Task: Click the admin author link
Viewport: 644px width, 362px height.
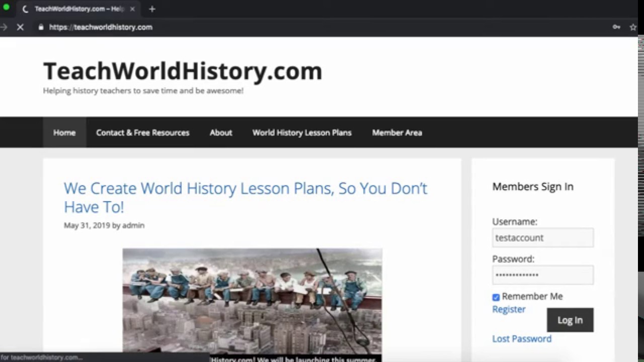Action: tap(133, 225)
